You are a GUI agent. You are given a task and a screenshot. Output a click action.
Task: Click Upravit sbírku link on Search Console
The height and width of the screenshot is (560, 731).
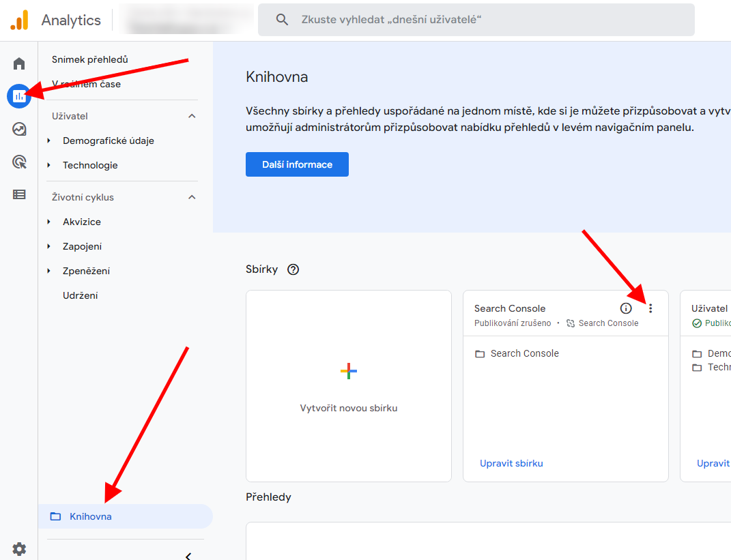click(511, 463)
